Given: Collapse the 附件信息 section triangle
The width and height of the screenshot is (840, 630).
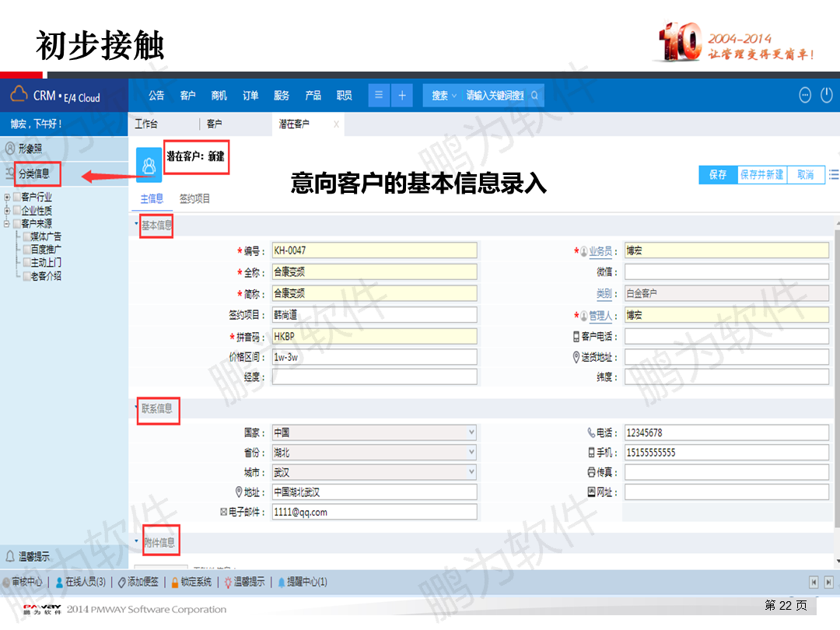Looking at the screenshot, I should pos(136,541).
